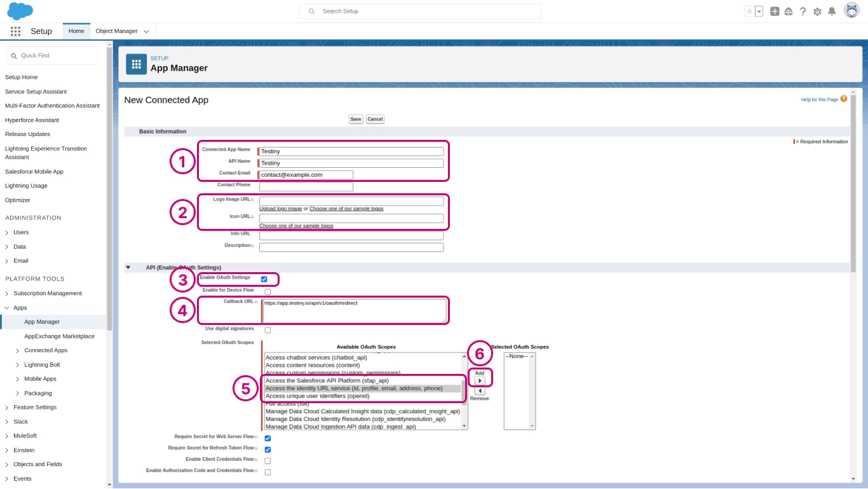Screen dimensions: 868x489
Task: Click the favorites star icon
Action: [749, 11]
